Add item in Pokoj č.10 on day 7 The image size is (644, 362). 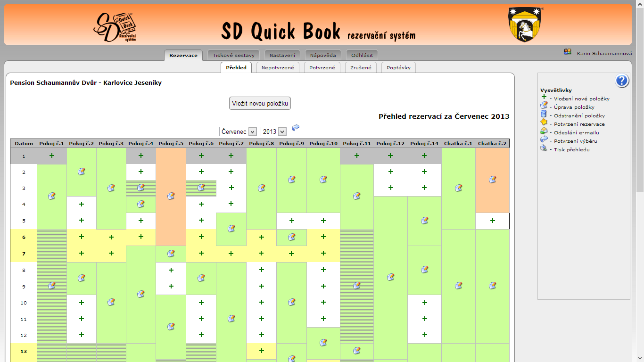[x=323, y=253]
